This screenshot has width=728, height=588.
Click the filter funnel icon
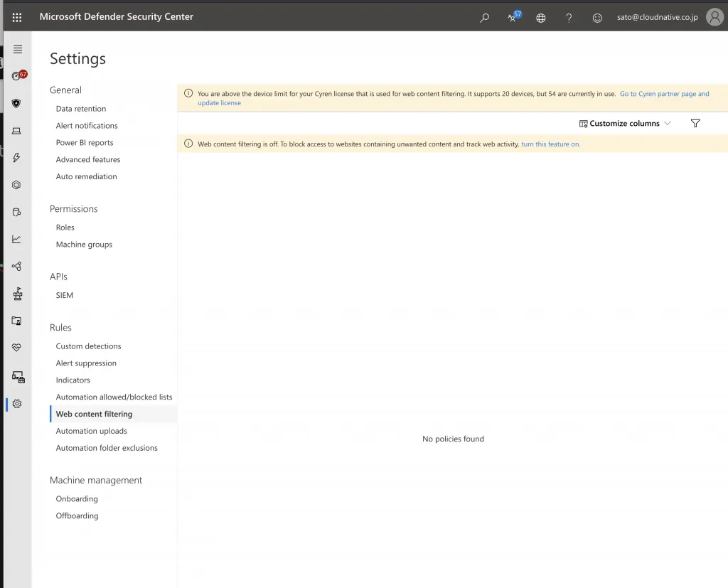695,124
